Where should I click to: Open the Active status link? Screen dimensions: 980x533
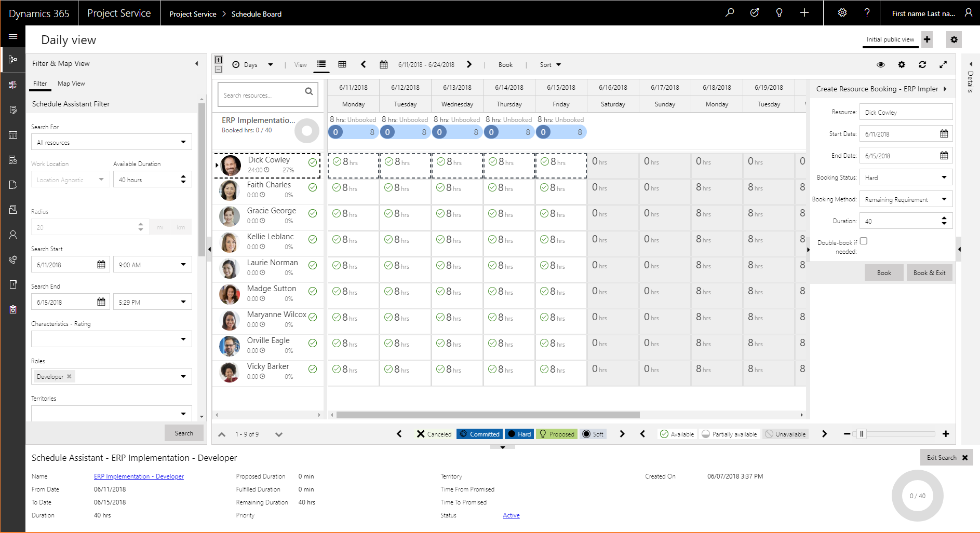pos(512,515)
